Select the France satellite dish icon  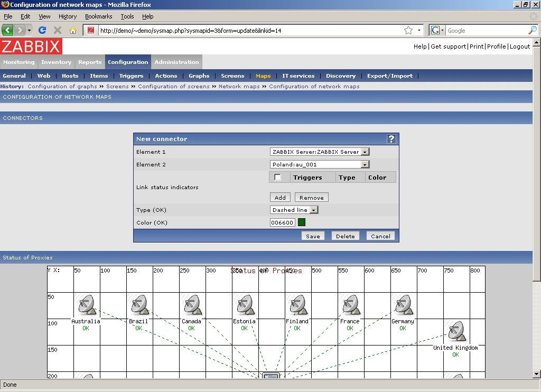tap(351, 305)
